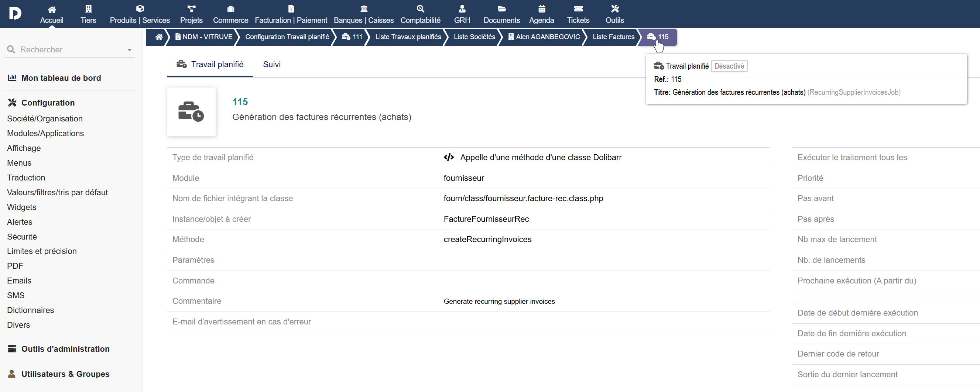Switch to the Suivi tab
The height and width of the screenshot is (392, 980).
coord(272,64)
